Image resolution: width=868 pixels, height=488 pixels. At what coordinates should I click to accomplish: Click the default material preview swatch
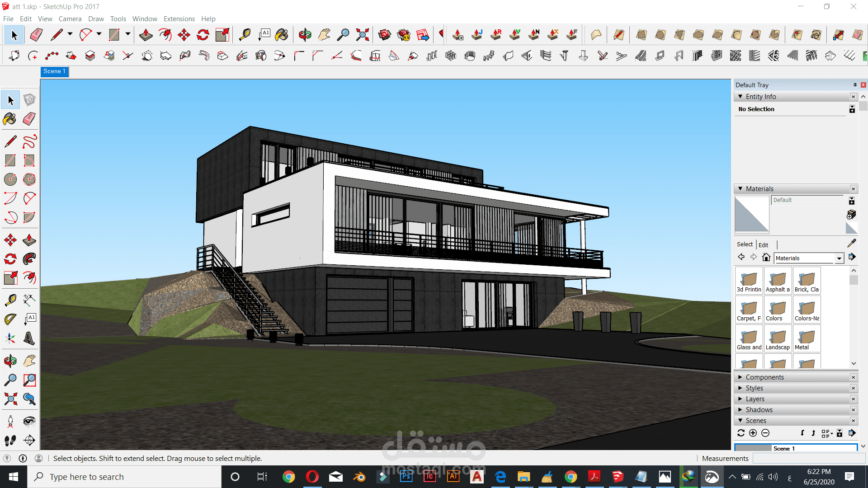point(751,215)
